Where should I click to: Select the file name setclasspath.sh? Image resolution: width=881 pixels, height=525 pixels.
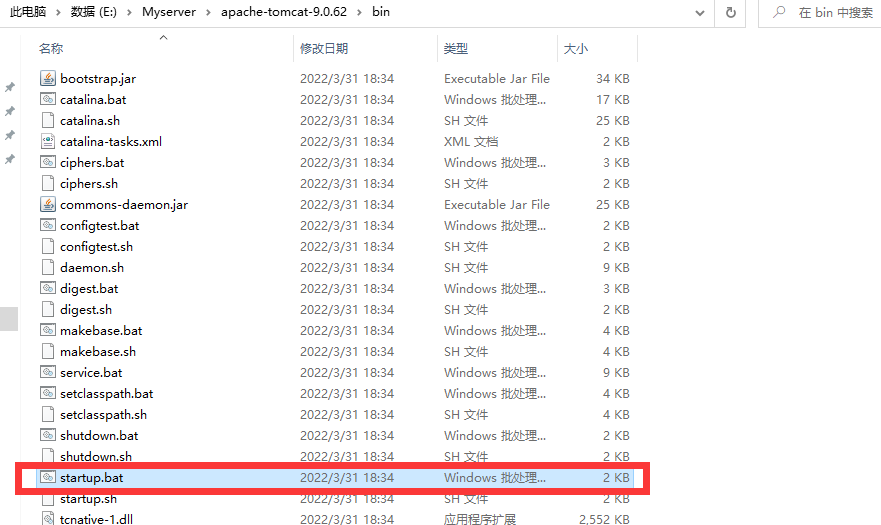(x=103, y=415)
